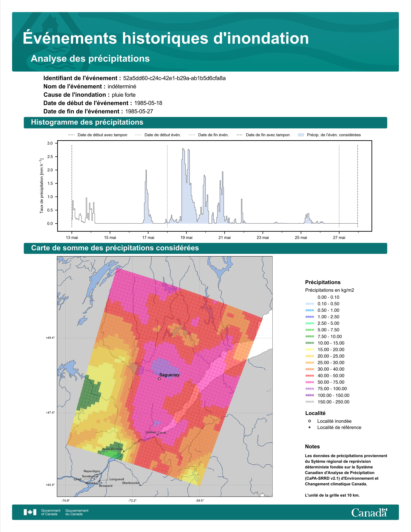Click the 75.00 - 100.00 legend color swatch
411x532 pixels.
[x=310, y=389]
